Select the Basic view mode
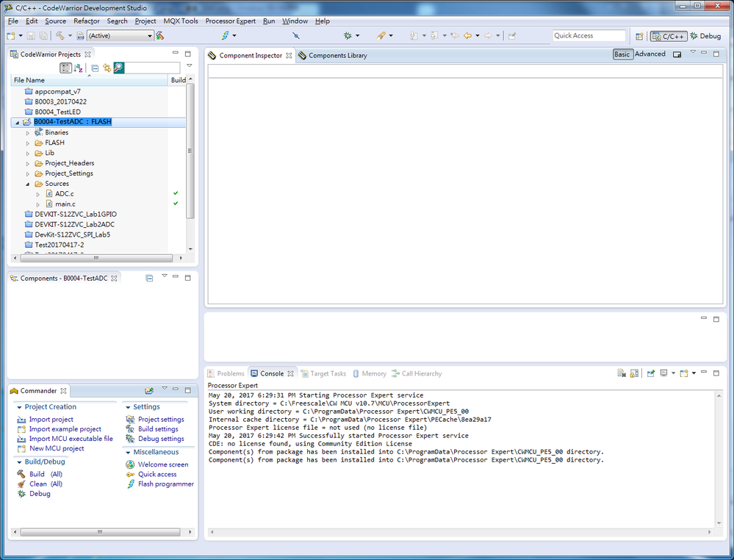 [x=622, y=54]
